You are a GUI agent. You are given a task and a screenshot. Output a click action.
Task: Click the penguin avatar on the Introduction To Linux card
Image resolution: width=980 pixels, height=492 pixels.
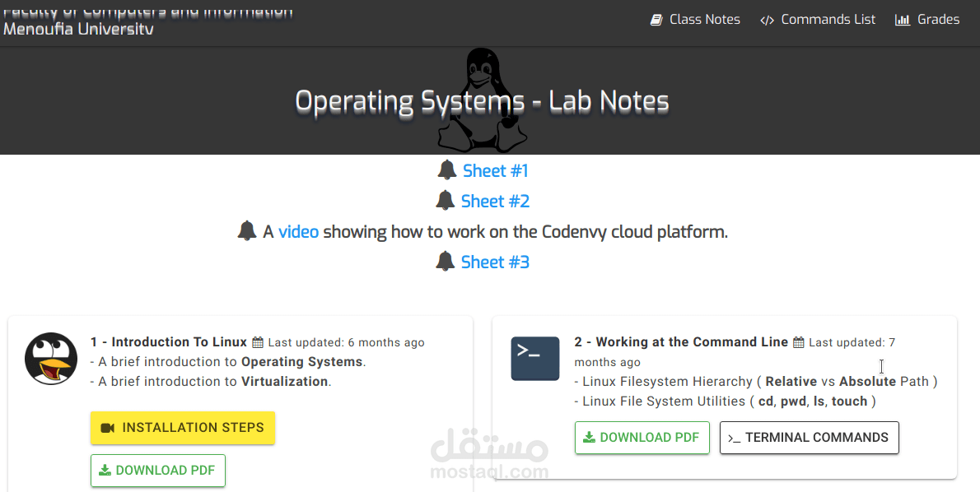click(51, 359)
